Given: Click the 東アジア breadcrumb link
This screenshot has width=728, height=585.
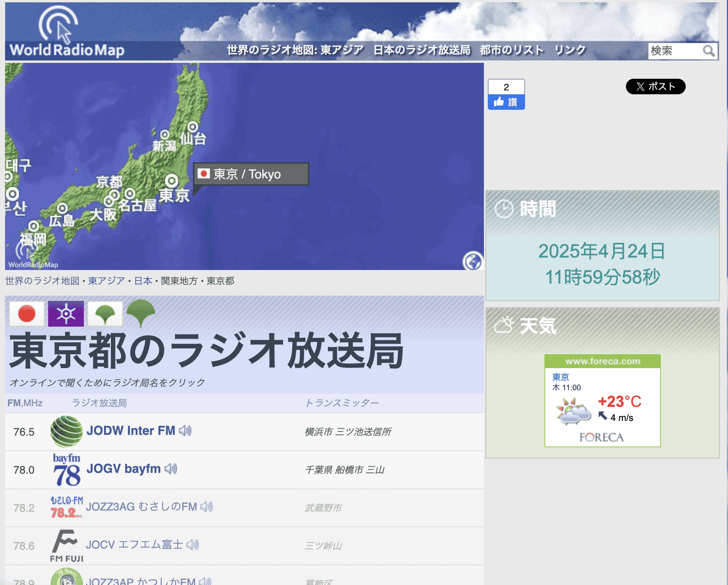Looking at the screenshot, I should [x=106, y=281].
